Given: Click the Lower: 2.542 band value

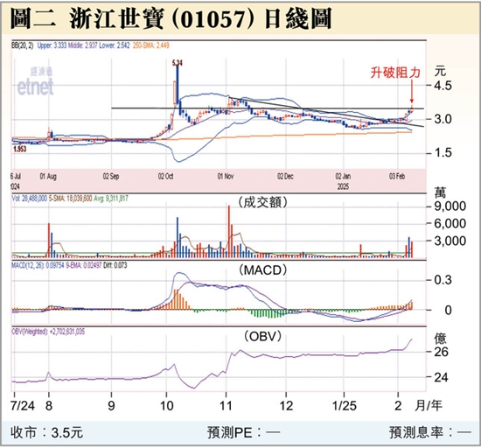Looking at the screenshot, I should (115, 45).
